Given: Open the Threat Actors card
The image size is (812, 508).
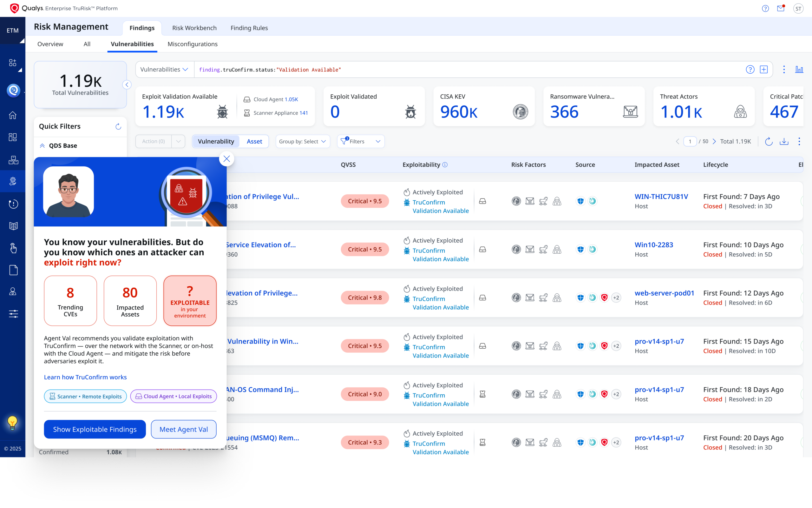Looking at the screenshot, I should click(x=704, y=106).
